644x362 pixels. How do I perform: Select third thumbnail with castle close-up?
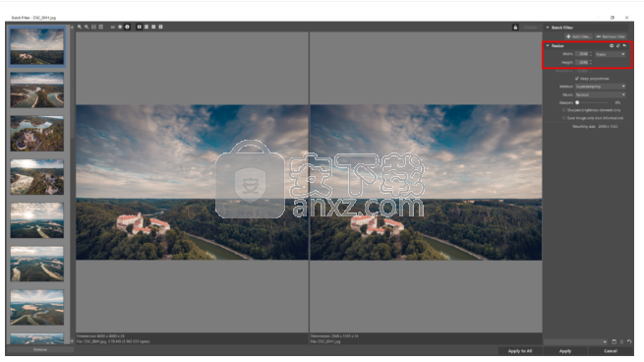coord(37,134)
